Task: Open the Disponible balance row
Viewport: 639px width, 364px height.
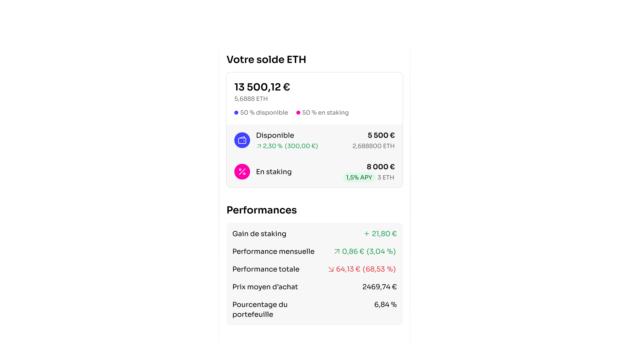Action: pos(314,140)
